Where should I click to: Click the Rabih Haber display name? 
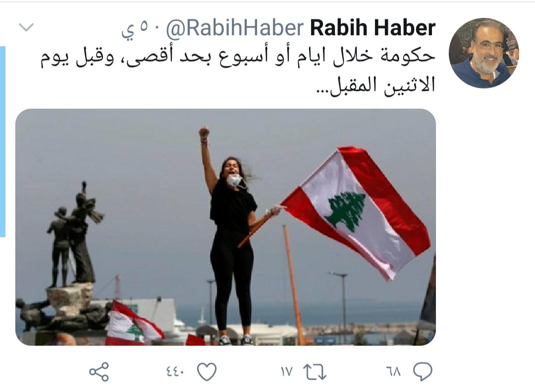coord(373,28)
